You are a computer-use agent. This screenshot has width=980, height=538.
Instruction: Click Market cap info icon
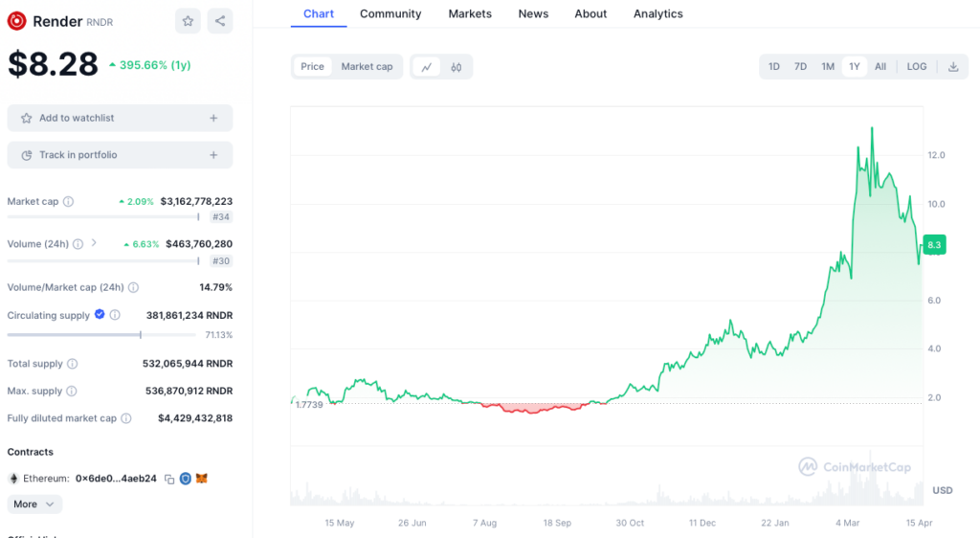coord(68,202)
